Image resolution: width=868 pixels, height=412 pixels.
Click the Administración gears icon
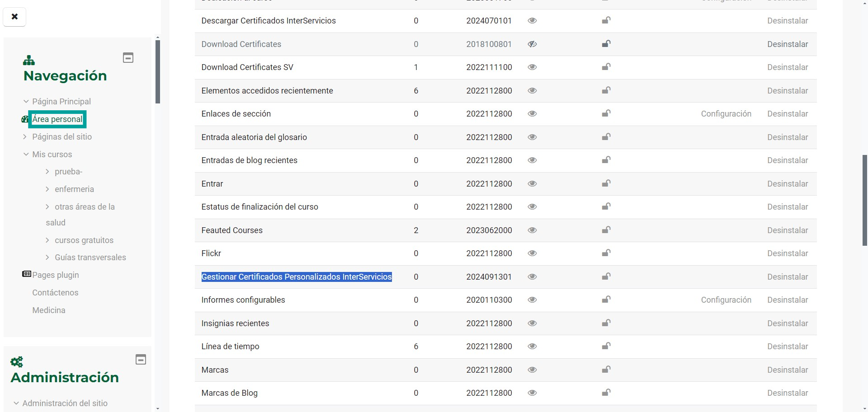(x=17, y=362)
